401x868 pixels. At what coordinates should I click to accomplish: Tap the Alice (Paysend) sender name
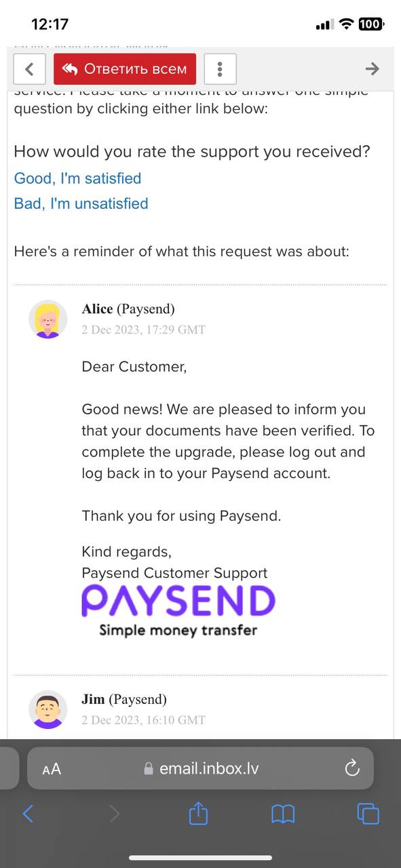pyautogui.click(x=128, y=309)
